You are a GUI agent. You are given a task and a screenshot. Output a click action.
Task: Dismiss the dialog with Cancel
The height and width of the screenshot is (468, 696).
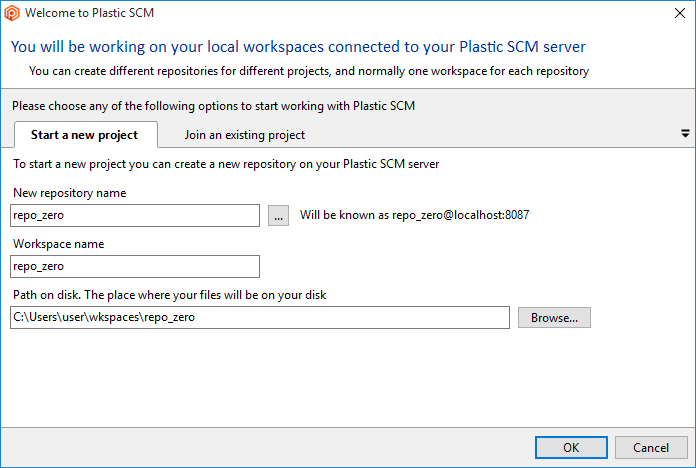[x=651, y=448]
